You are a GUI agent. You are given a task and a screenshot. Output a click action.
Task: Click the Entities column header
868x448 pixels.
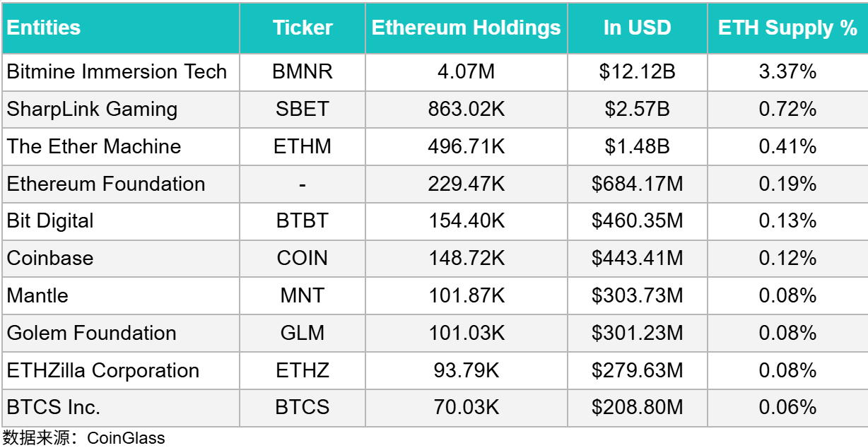pos(44,28)
